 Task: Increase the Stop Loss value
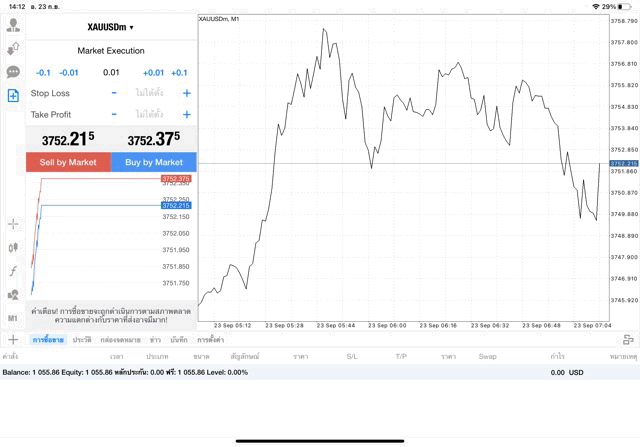tap(186, 93)
